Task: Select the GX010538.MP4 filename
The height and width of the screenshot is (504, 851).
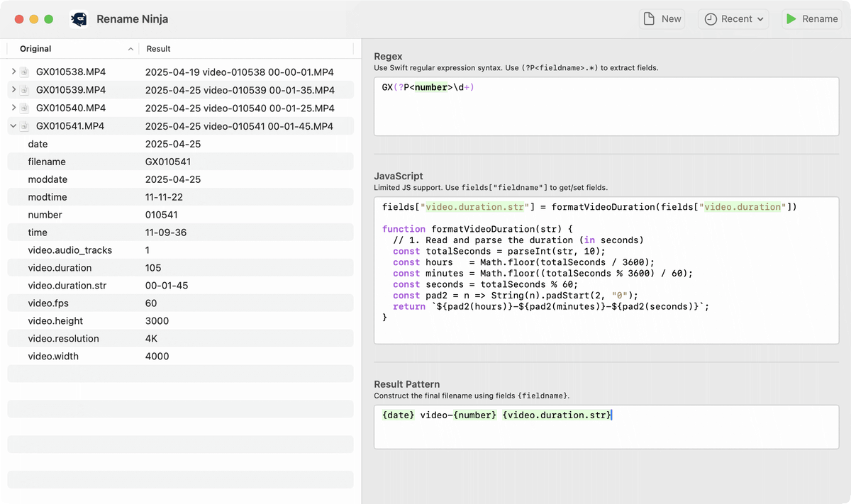Action: click(x=71, y=72)
